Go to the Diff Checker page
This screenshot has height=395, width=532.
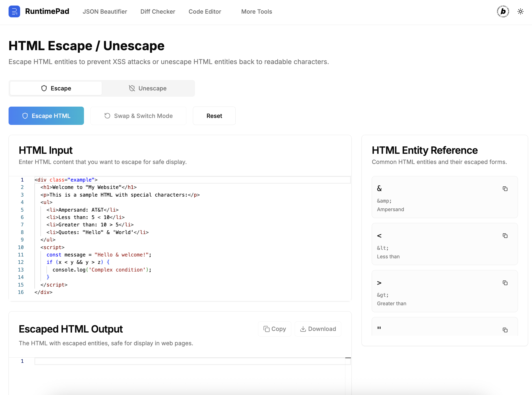pos(158,12)
